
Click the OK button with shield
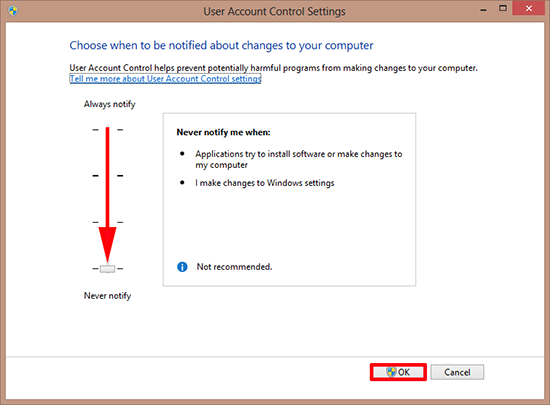click(398, 372)
